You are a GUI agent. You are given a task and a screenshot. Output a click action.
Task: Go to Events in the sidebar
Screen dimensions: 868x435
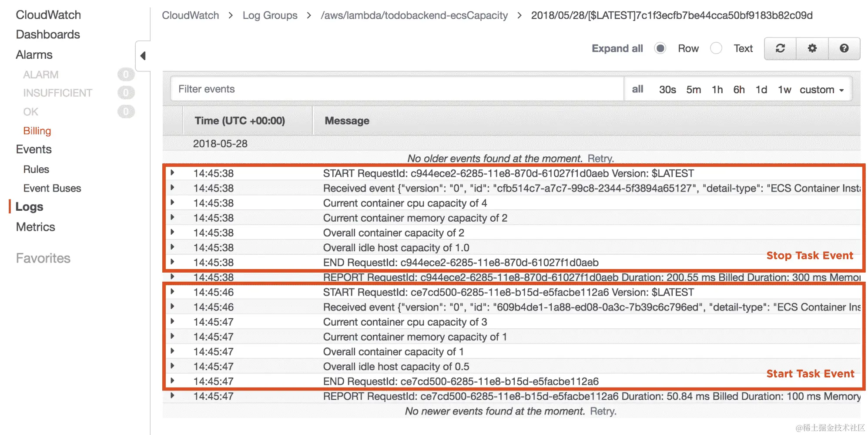point(34,149)
